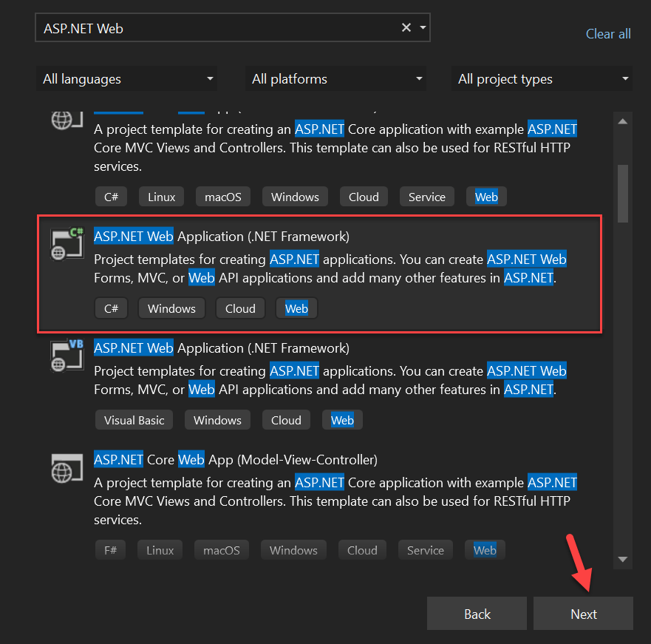Click the Cloud tag in the top template

tap(364, 197)
